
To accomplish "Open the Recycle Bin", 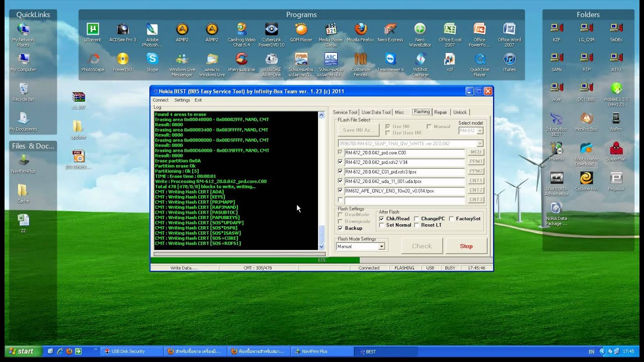I will click(23, 88).
